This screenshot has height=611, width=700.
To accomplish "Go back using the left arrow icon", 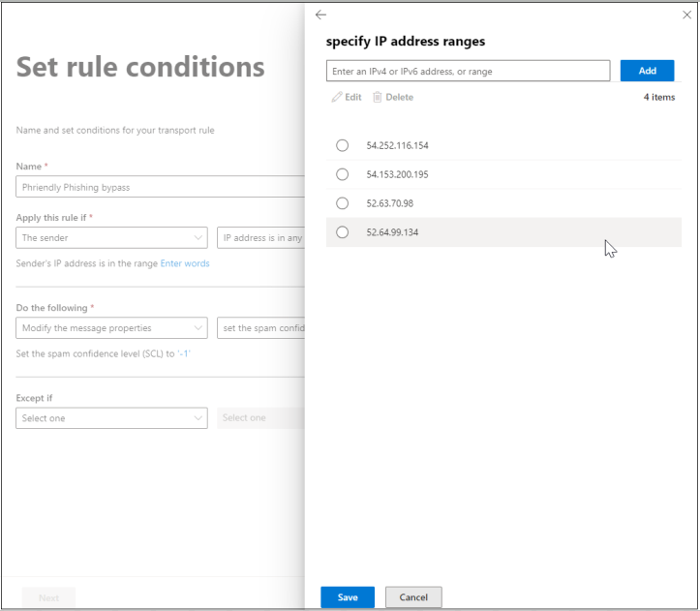I will [x=320, y=15].
